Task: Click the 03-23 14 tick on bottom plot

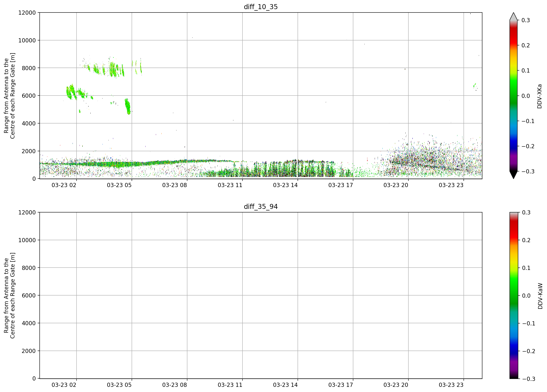Action: 285,385
